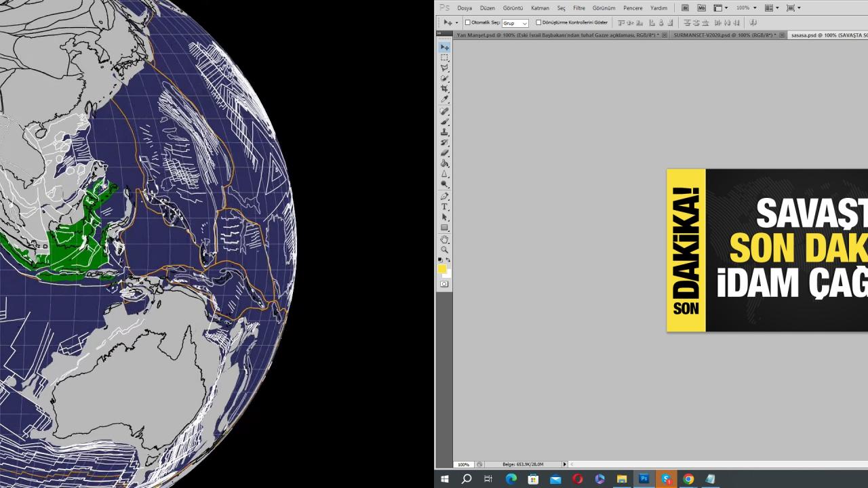This screenshot has width=868, height=488.
Task: Open the Grup auto-select dropdown
Action: tap(515, 23)
